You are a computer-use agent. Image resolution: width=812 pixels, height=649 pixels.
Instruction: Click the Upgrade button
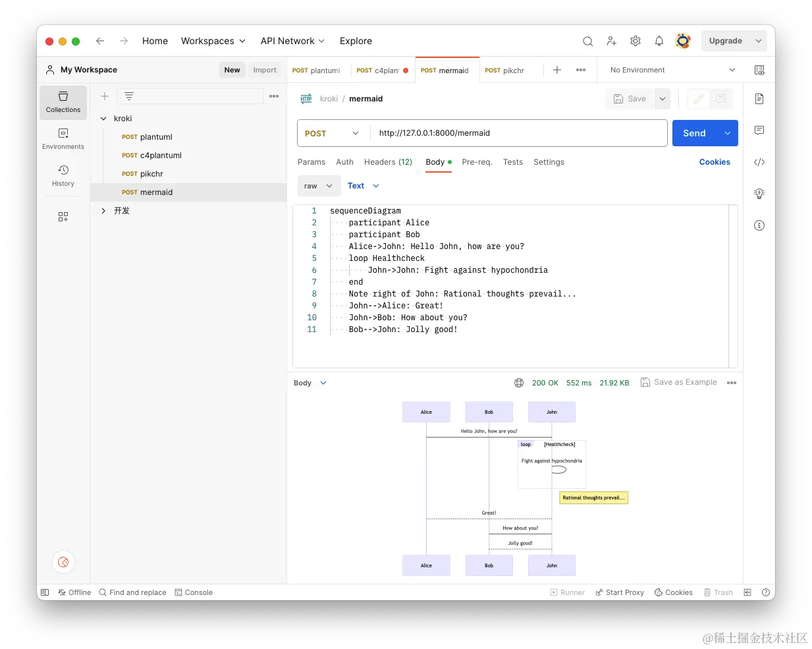[x=726, y=41]
